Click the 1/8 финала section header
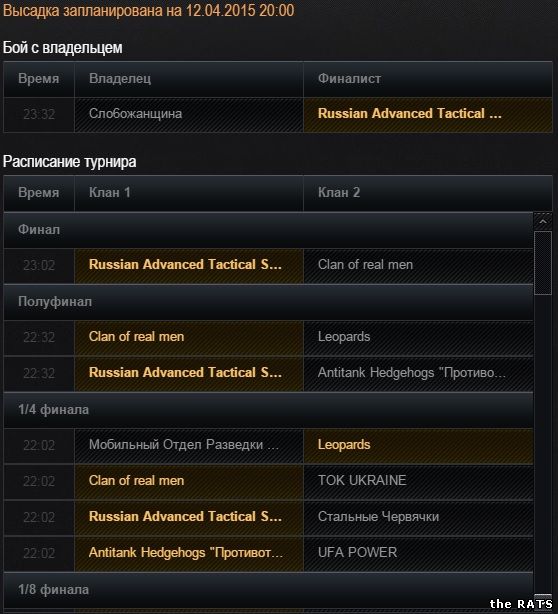This screenshot has width=558, height=614. [268, 590]
